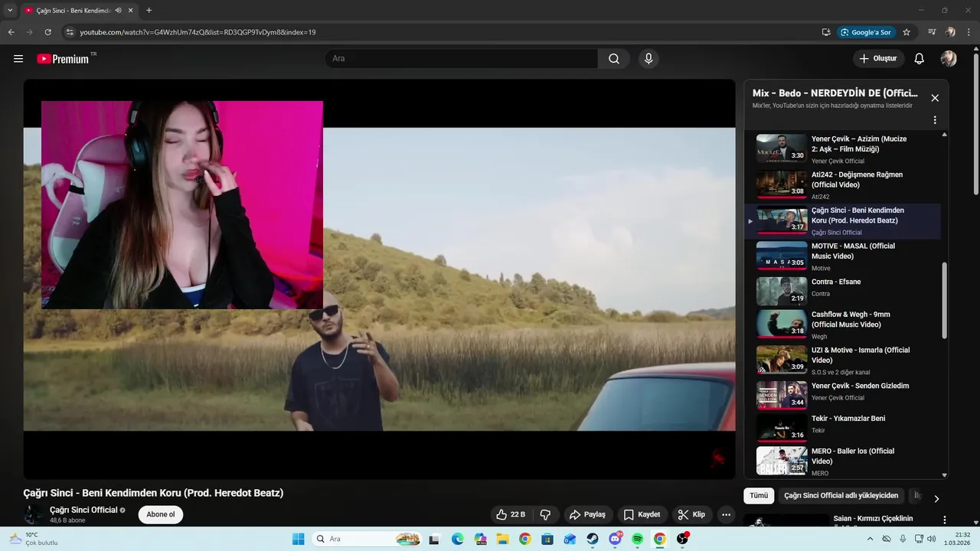Image resolution: width=980 pixels, height=551 pixels.
Task: Open the system volume tray icon
Action: [x=932, y=539]
